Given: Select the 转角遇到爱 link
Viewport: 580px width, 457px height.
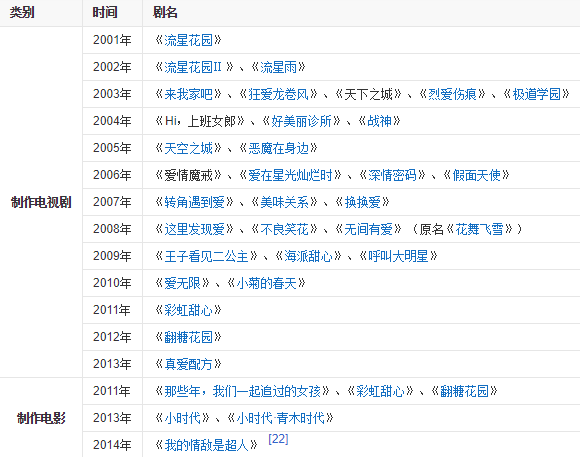Looking at the screenshot, I should pyautogui.click(x=194, y=202).
